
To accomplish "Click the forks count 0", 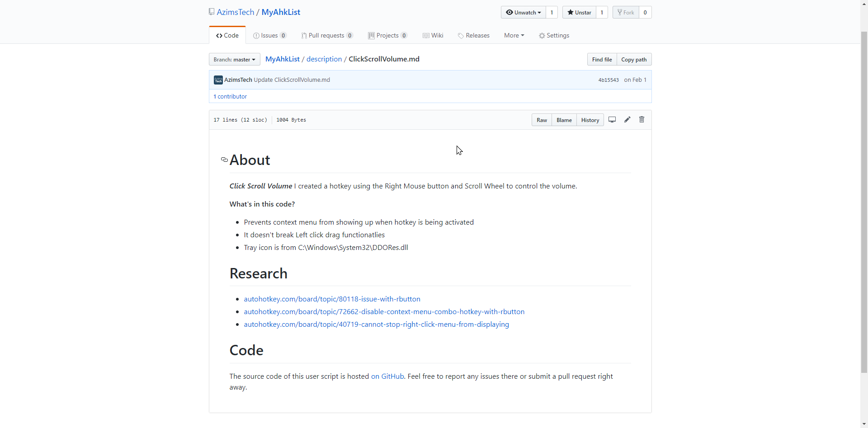I will coord(645,12).
